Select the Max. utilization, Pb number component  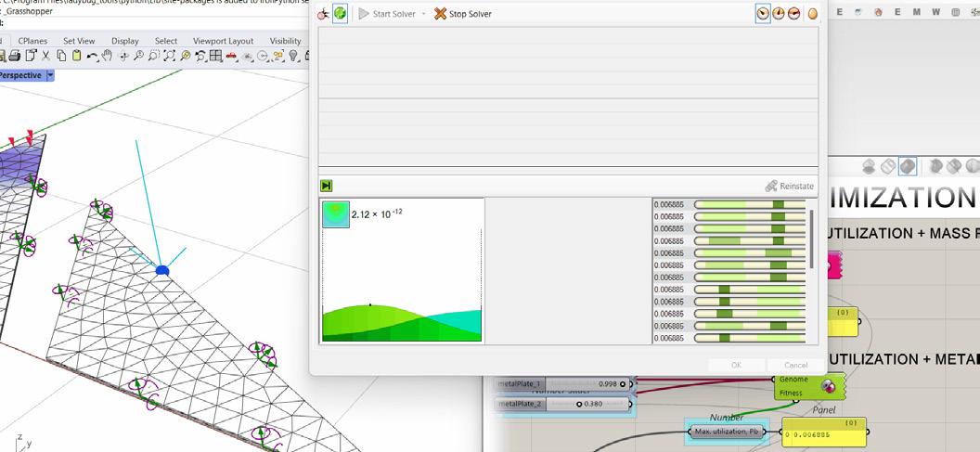pos(729,432)
